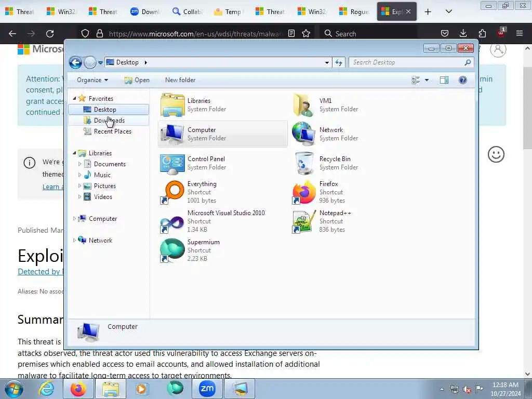This screenshot has width=532, height=399.
Task: Open Internet Explorer from the taskbar
Action: click(x=46, y=389)
